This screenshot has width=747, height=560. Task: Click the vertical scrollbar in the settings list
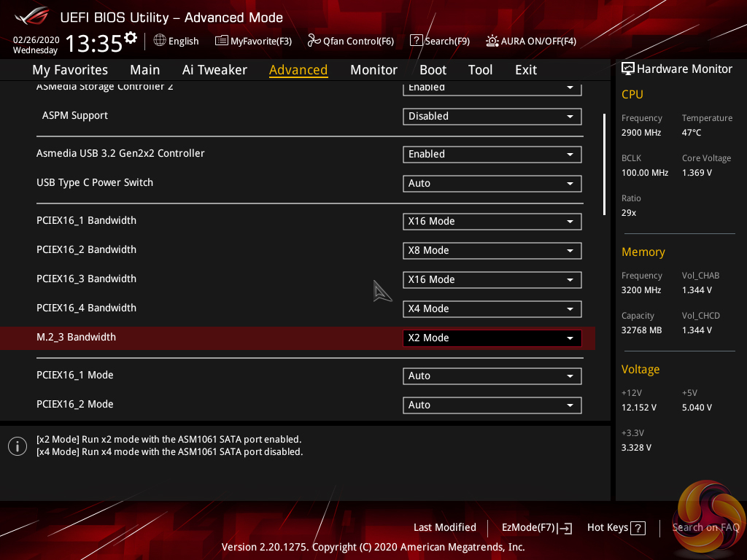(604, 164)
